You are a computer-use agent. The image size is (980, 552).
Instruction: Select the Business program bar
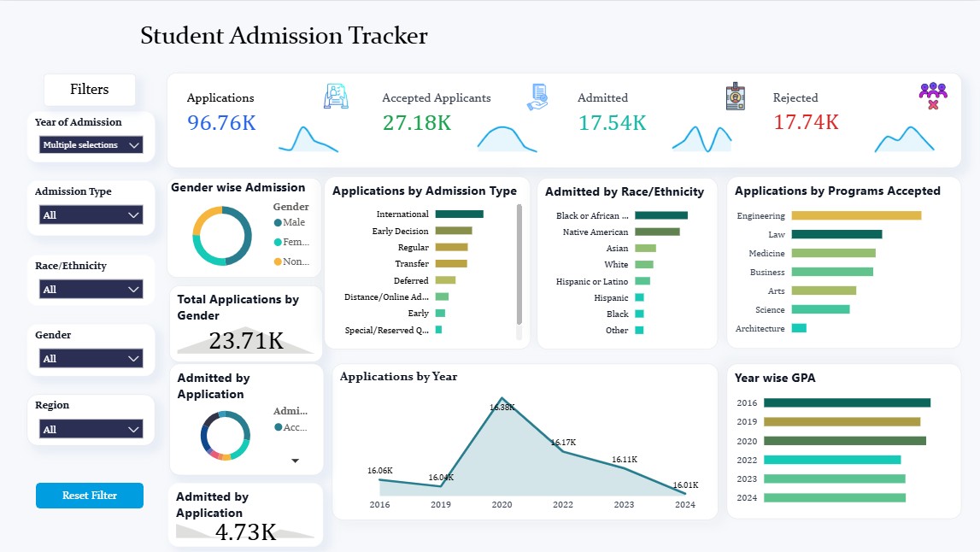pos(832,272)
